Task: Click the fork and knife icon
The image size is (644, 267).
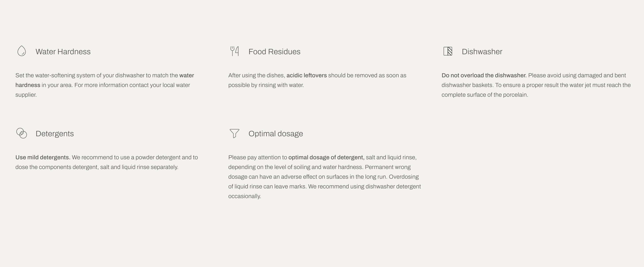Action: coord(235,51)
